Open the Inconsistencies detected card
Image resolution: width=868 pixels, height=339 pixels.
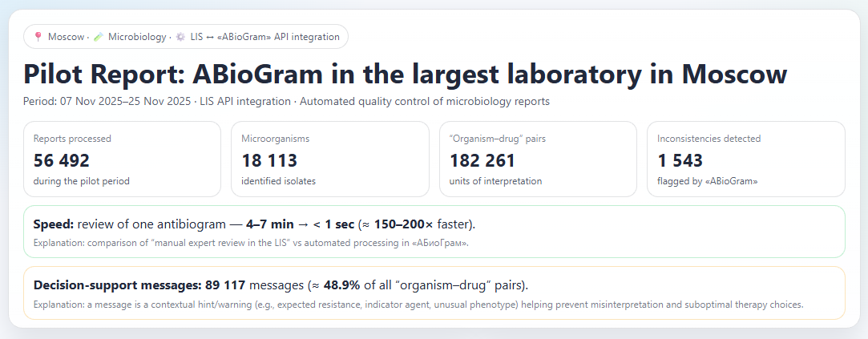[x=745, y=159]
